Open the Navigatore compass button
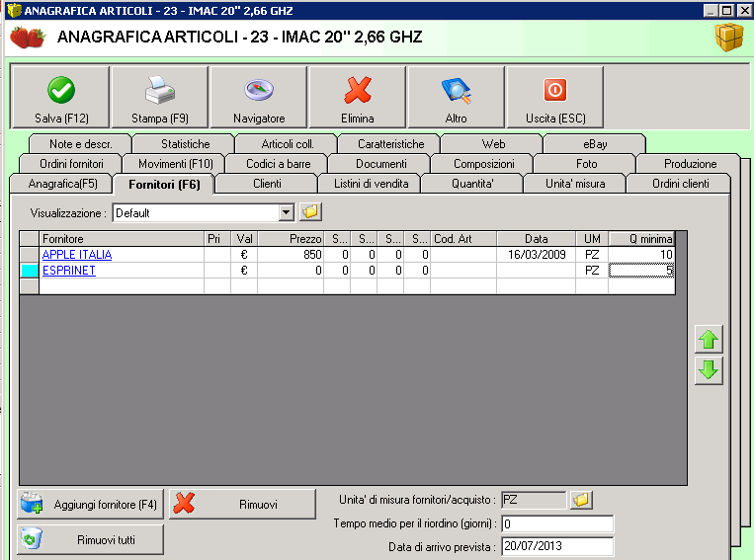 (x=259, y=98)
